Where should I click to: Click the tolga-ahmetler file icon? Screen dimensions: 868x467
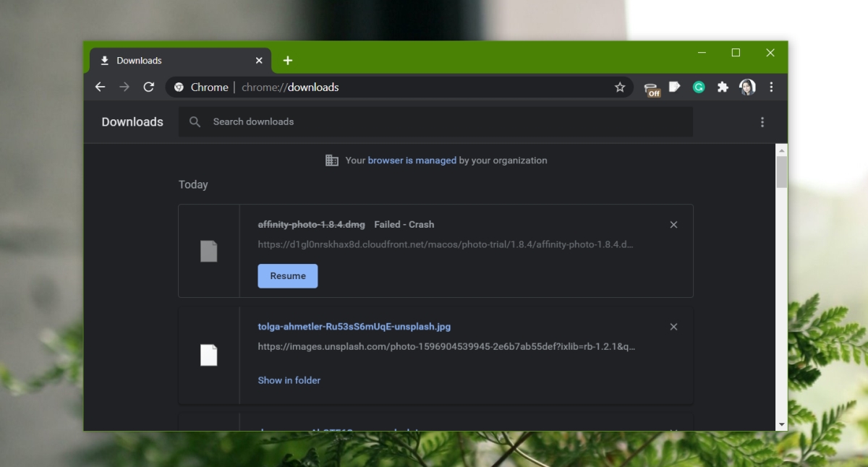[209, 355]
